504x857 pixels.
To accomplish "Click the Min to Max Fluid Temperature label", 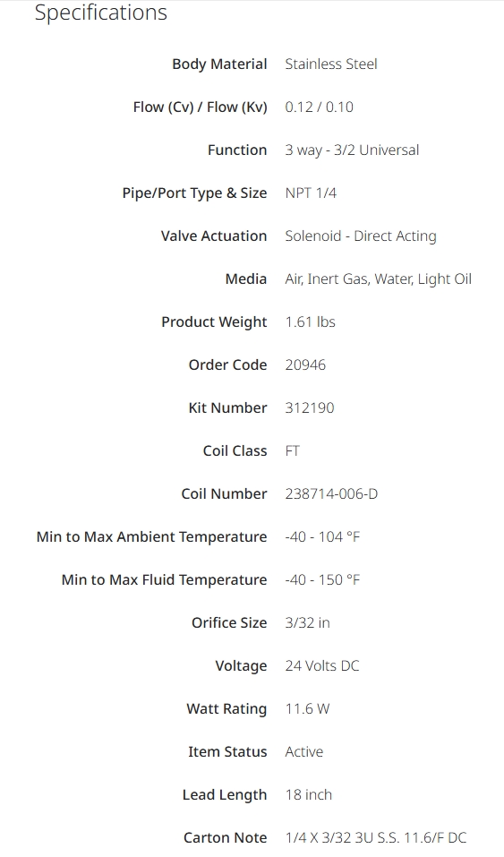I will tap(164, 580).
